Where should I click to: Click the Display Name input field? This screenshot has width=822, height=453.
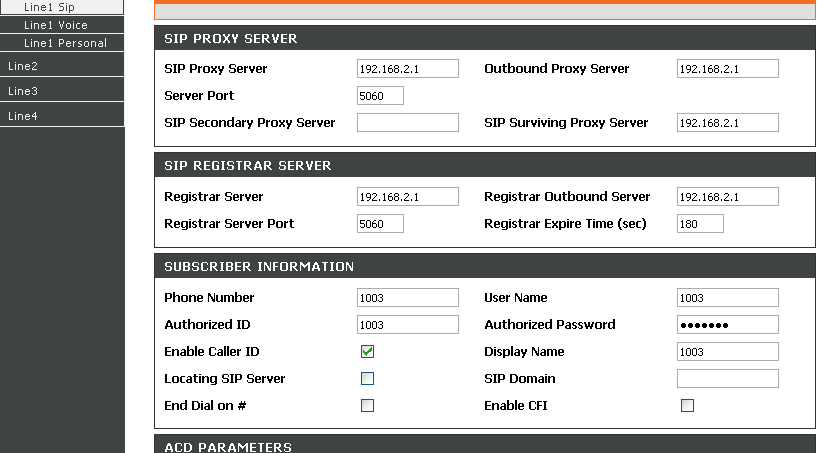pyautogui.click(x=728, y=351)
